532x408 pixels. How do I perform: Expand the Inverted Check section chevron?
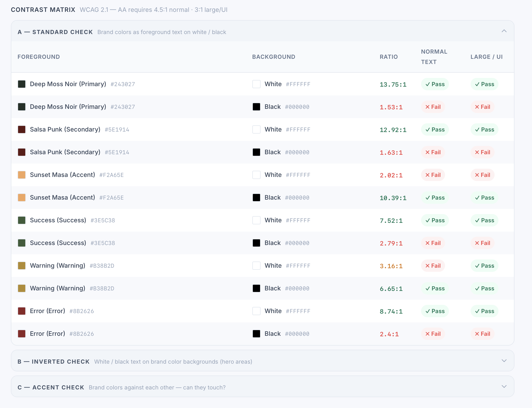point(504,361)
